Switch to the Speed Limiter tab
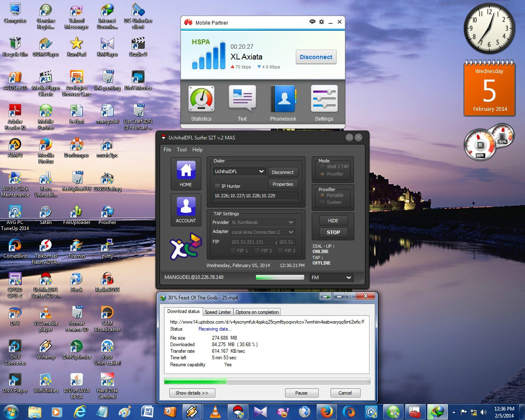The image size is (525, 420). (217, 312)
